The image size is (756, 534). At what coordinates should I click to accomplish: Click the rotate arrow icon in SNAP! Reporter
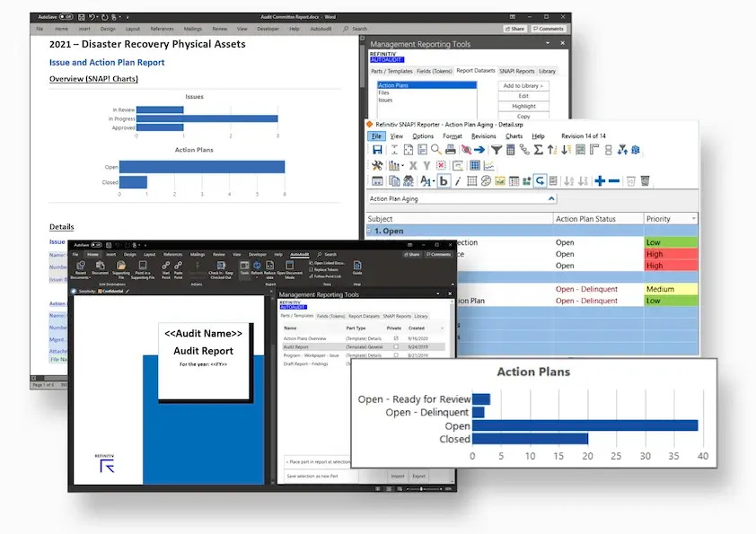point(540,181)
